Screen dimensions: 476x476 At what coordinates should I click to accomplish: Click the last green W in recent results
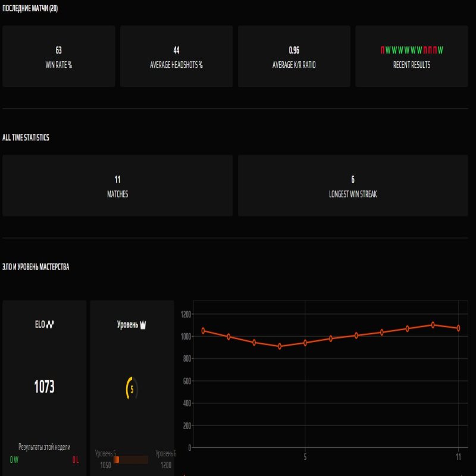tap(441, 49)
